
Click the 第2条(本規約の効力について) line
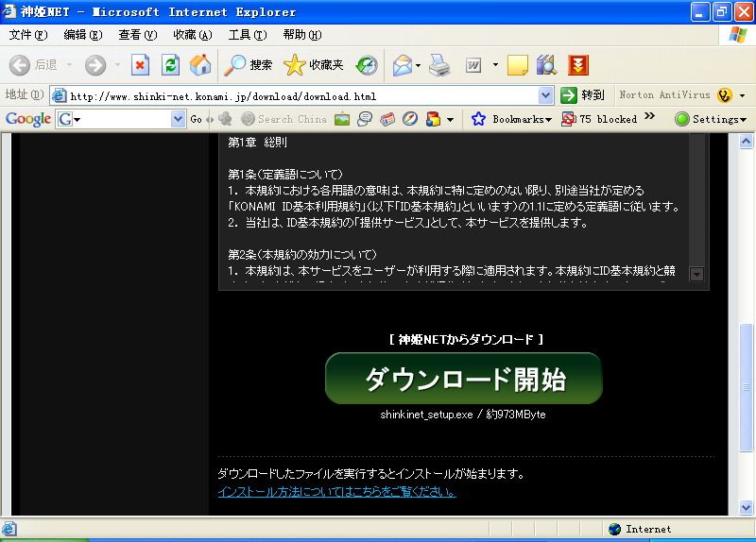tap(302, 254)
